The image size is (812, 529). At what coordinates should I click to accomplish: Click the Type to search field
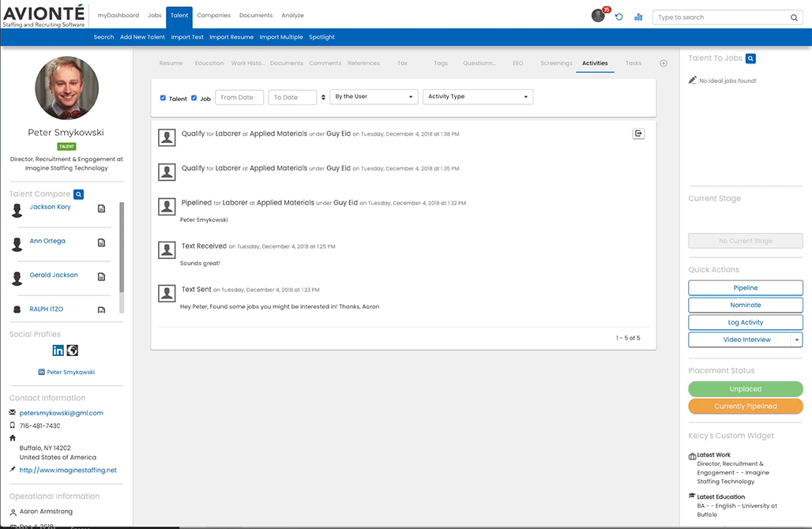[721, 17]
